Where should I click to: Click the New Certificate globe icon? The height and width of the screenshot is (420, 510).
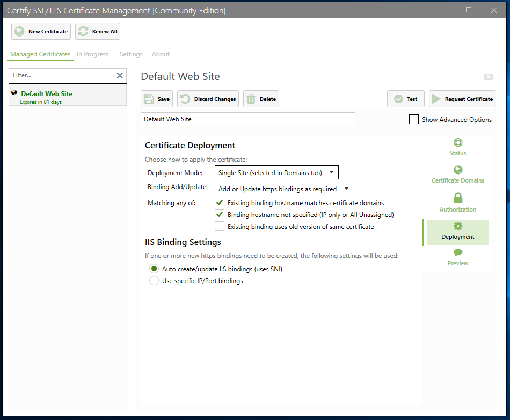[x=19, y=31]
